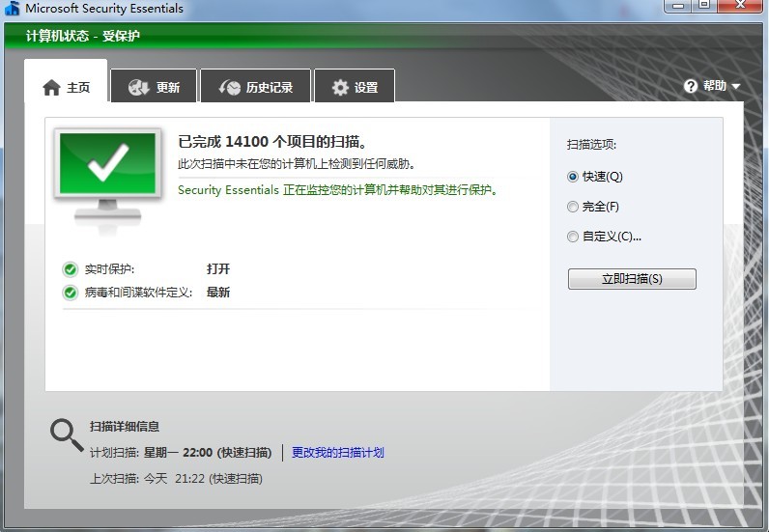Viewport: 769px width, 532px height.
Task: Open the 帮助 menu
Action: (x=712, y=86)
